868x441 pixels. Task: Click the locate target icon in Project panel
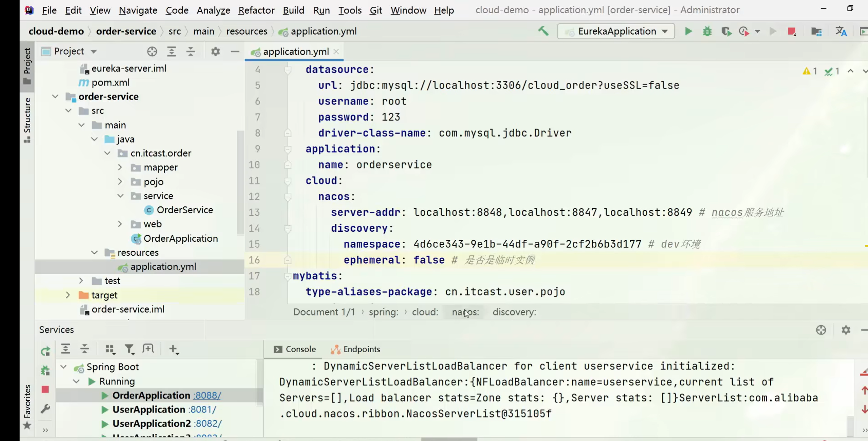pyautogui.click(x=152, y=52)
